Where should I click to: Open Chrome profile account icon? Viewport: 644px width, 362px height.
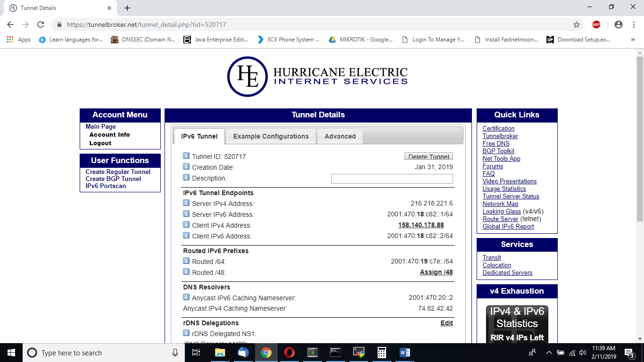[x=619, y=25]
